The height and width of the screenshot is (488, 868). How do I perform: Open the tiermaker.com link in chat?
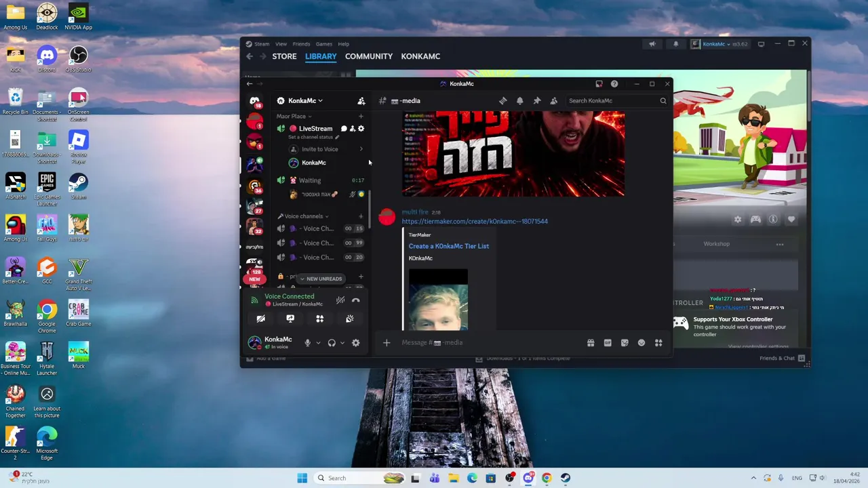[x=475, y=221]
